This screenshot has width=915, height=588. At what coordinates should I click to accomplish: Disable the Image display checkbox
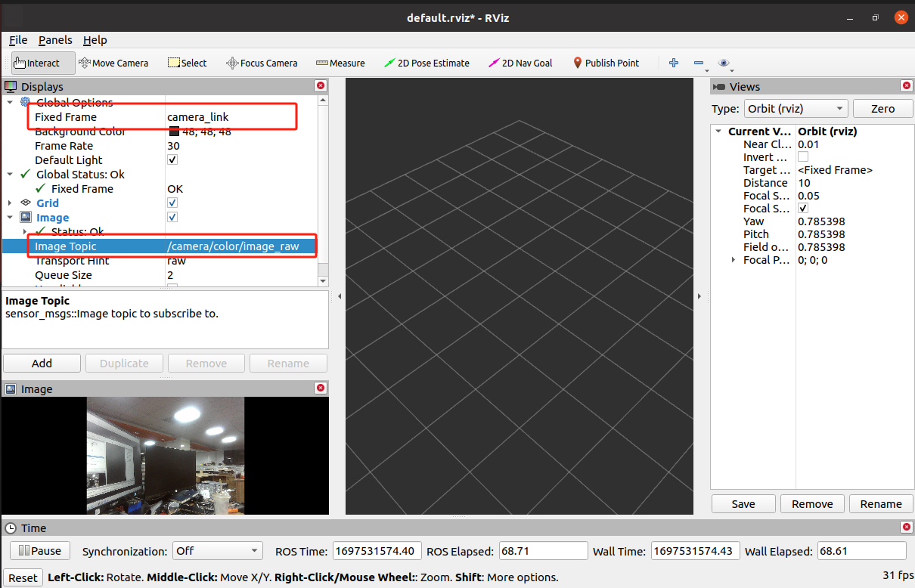click(x=172, y=217)
